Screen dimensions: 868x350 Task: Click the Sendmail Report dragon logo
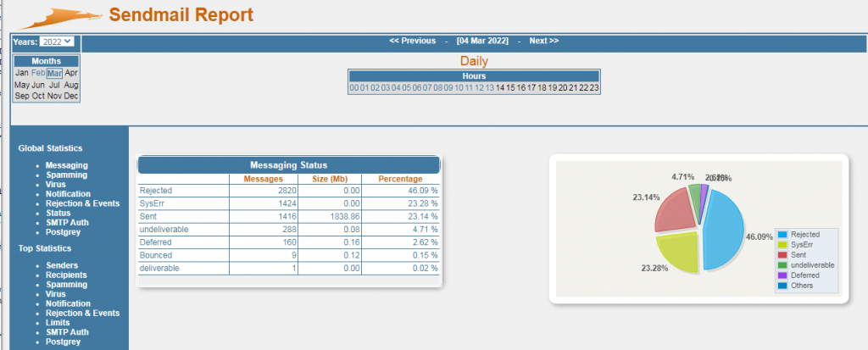point(61,19)
